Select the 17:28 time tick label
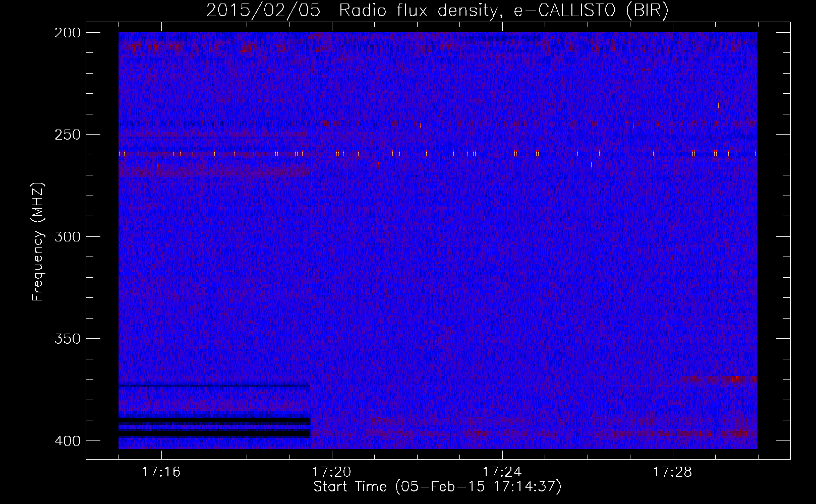This screenshot has width=816, height=504. 673,472
